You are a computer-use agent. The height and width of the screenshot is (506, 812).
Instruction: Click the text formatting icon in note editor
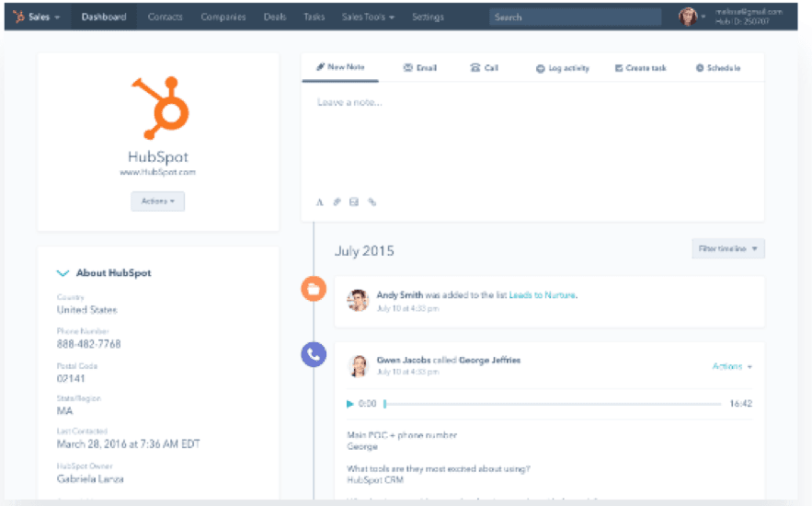click(x=320, y=202)
